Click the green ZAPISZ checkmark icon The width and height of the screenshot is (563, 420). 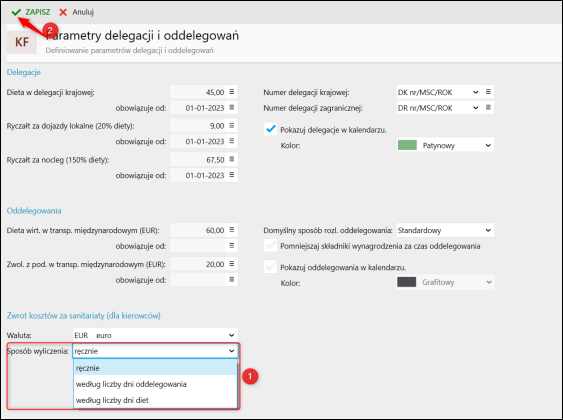coord(16,12)
